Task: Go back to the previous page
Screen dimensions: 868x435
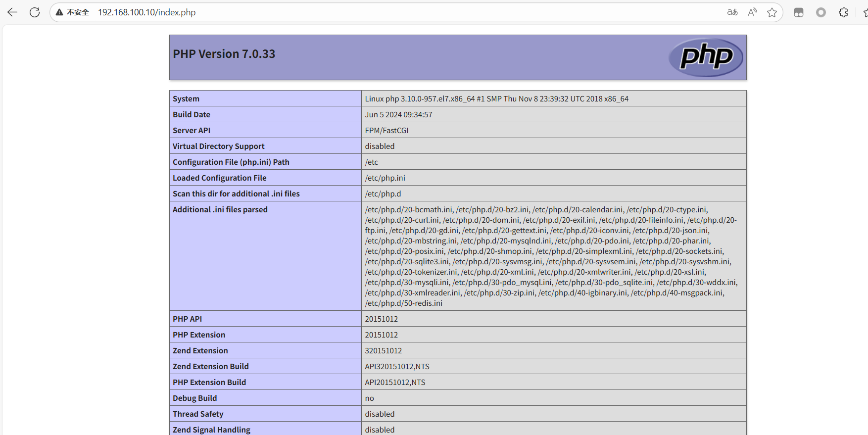Action: (12, 12)
